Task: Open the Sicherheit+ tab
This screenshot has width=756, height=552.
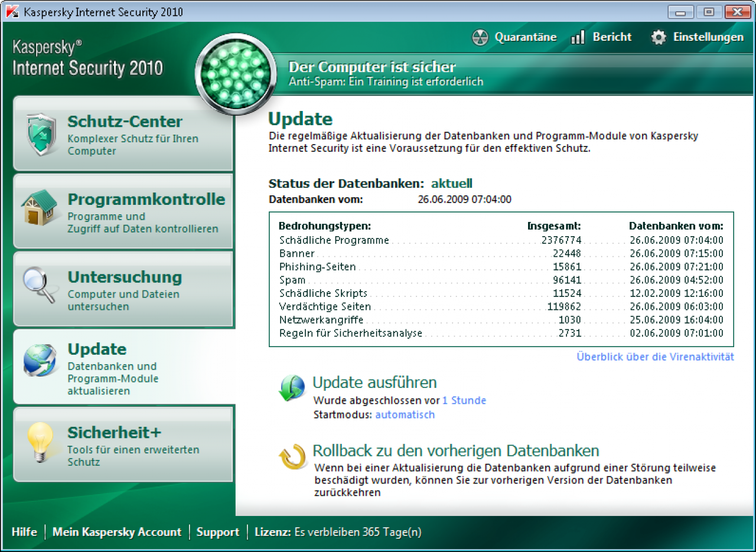Action: pyautogui.click(x=123, y=445)
